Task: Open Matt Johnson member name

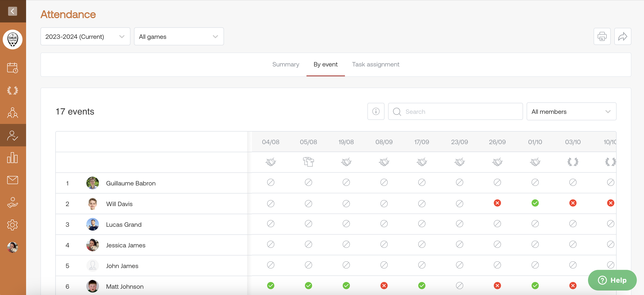Action: [x=125, y=286]
